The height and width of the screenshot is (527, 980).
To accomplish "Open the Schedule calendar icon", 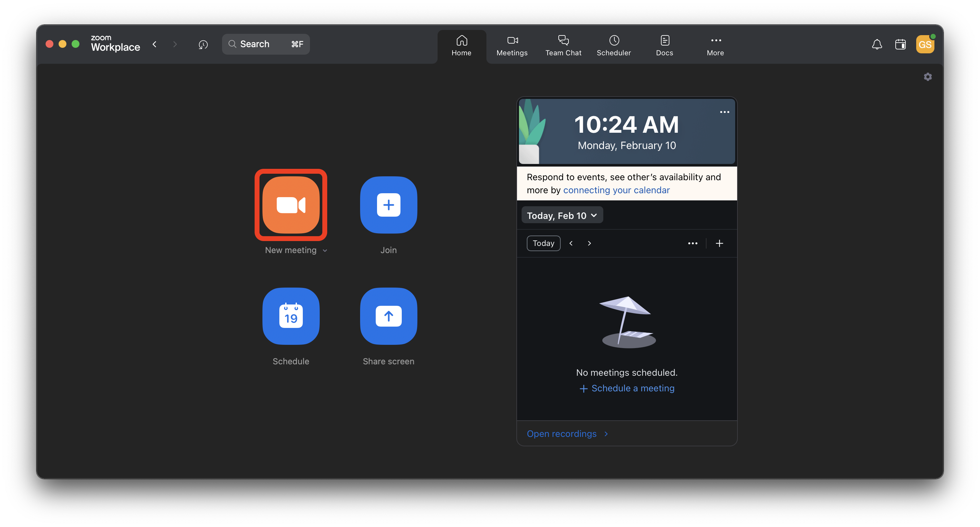I will pyautogui.click(x=291, y=316).
